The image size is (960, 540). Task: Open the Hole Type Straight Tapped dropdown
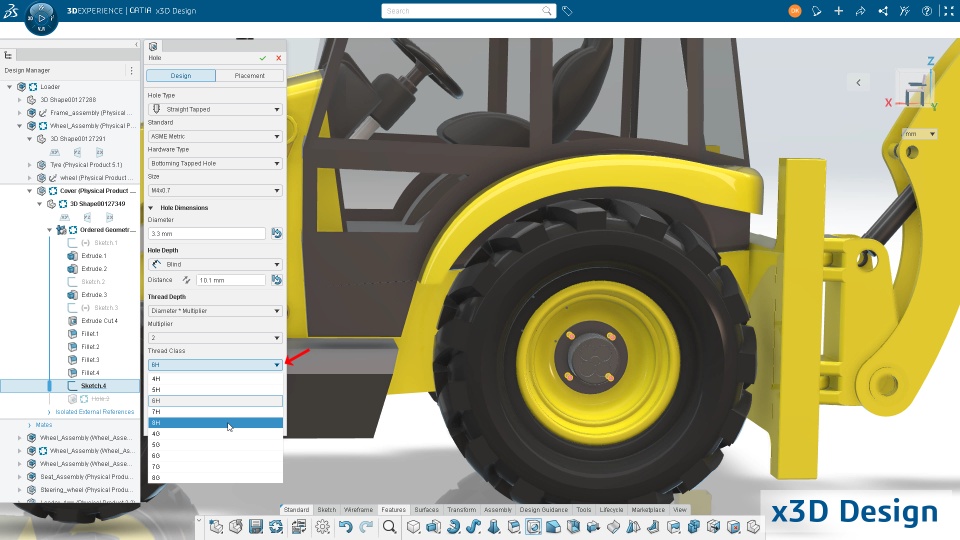tap(215, 109)
